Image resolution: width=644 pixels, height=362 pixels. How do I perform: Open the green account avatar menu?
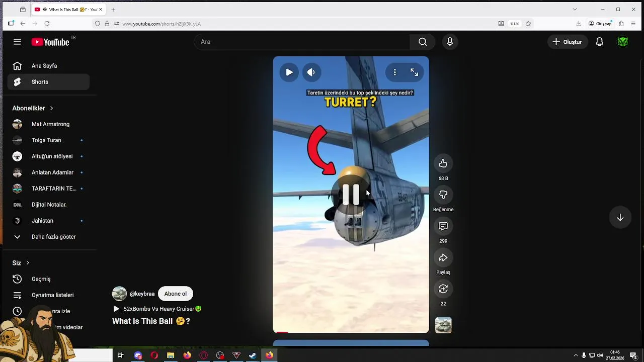pos(623,42)
